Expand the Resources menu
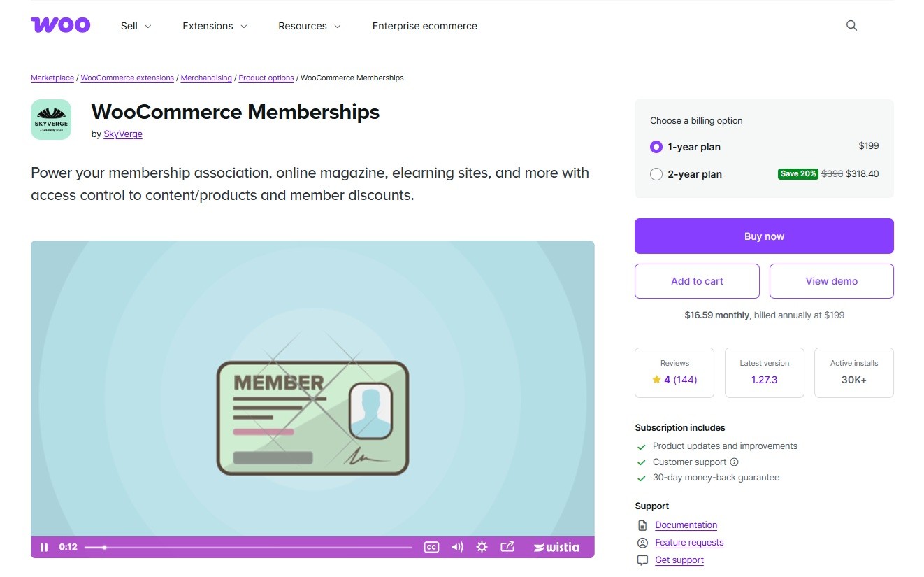 click(x=309, y=26)
